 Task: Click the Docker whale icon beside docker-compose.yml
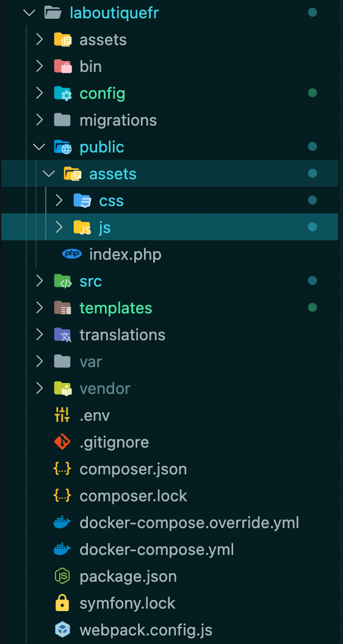[62, 549]
